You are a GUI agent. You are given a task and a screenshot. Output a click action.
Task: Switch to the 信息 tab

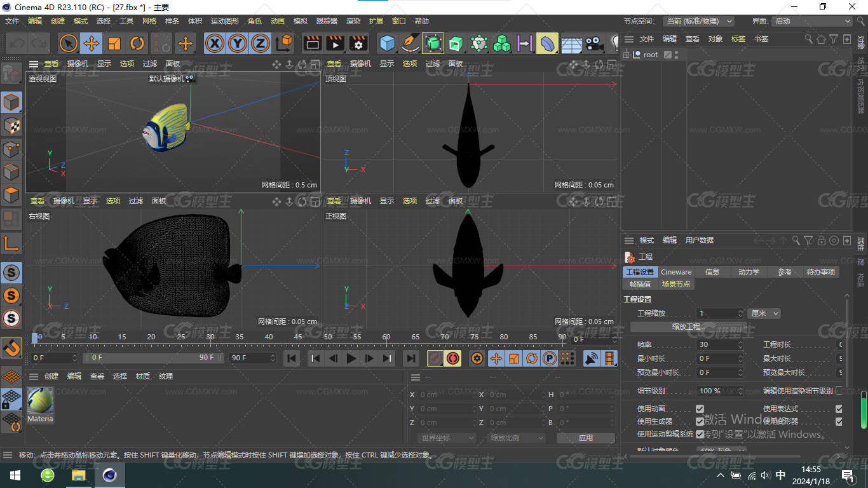click(712, 272)
